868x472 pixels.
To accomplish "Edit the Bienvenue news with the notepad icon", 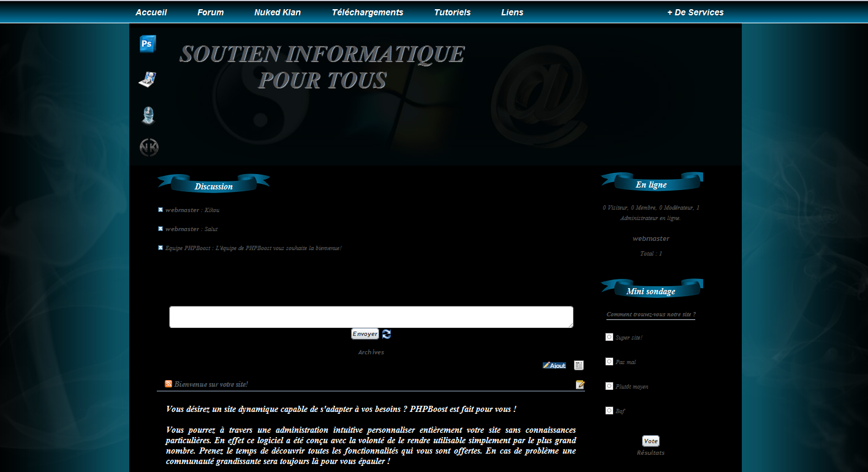I will (x=580, y=385).
